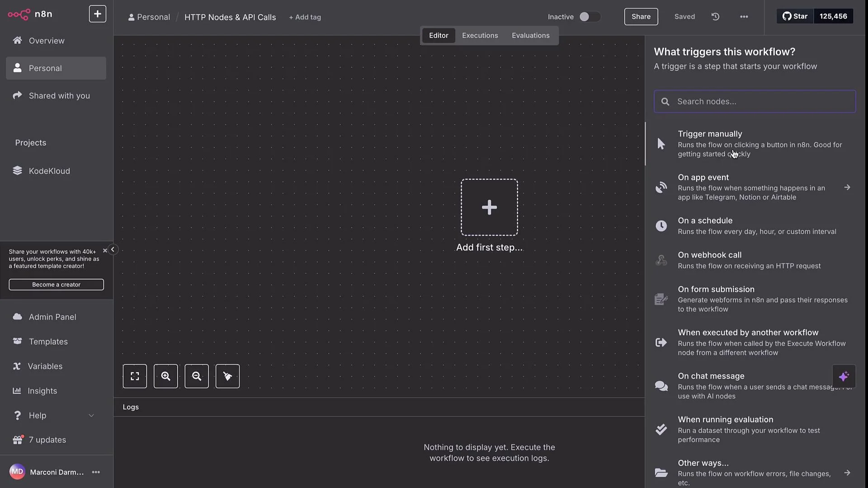
Task: Click Become a creator button
Action: (x=56, y=284)
